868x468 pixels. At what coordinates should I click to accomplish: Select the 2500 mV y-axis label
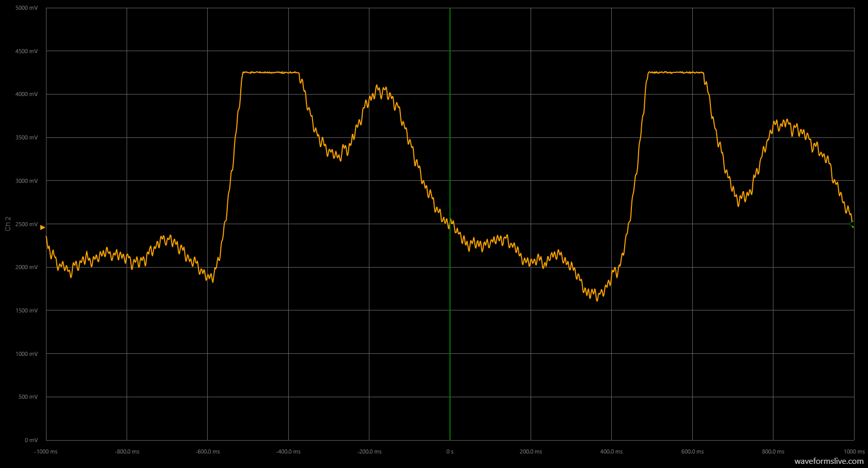[x=26, y=224]
